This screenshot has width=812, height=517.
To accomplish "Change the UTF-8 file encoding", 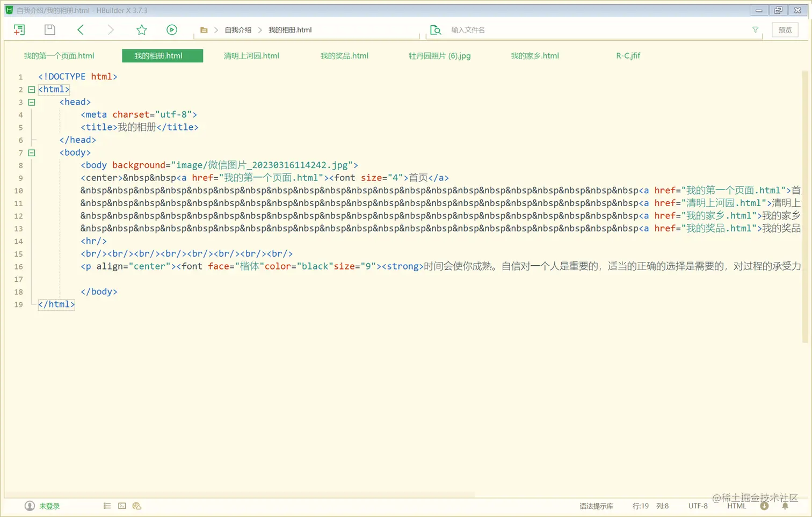I will pos(698,506).
